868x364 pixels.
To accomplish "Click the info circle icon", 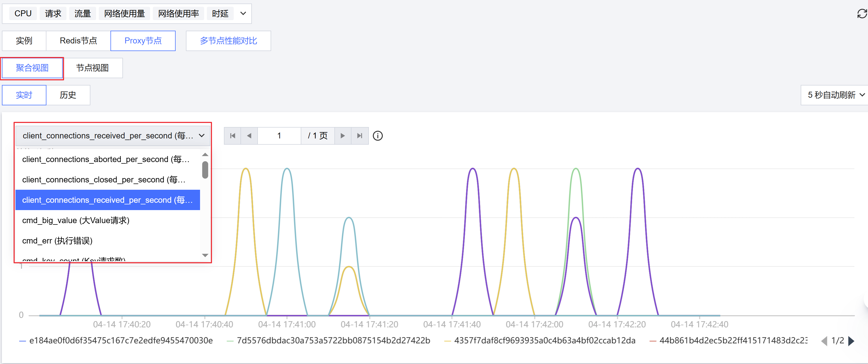I will tap(378, 136).
